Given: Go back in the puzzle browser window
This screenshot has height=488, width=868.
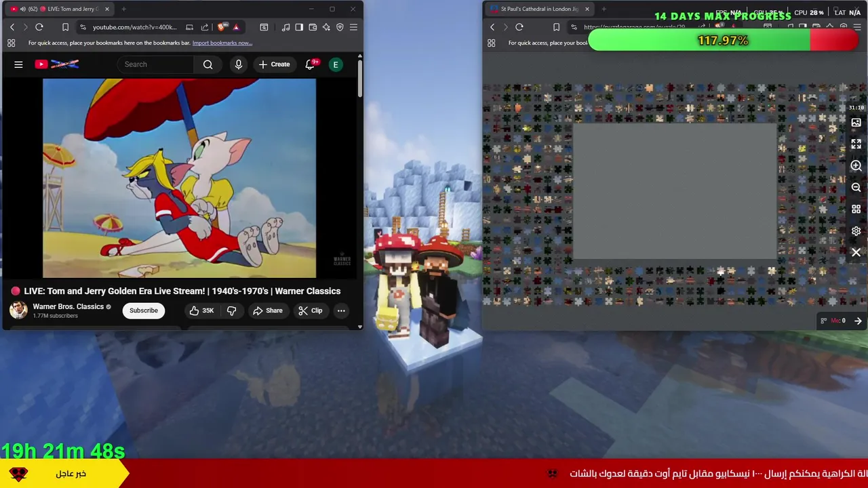Looking at the screenshot, I should tap(492, 27).
